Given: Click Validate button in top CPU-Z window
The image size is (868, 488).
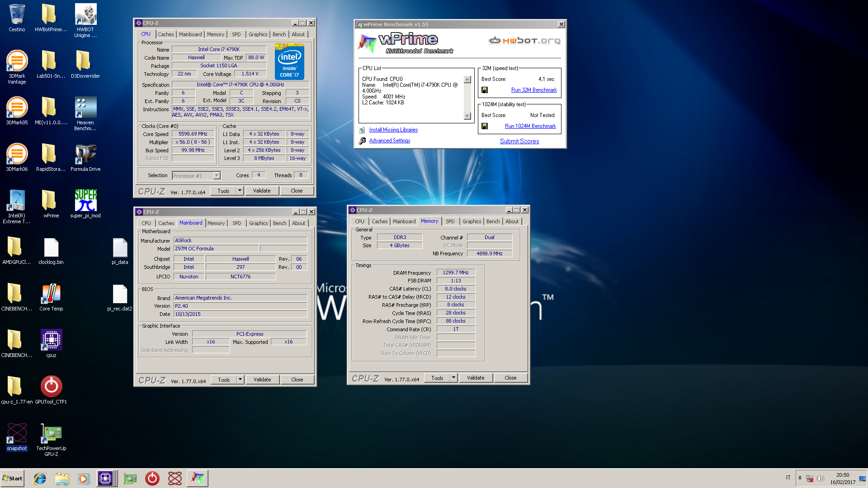Looking at the screenshot, I should pos(262,191).
